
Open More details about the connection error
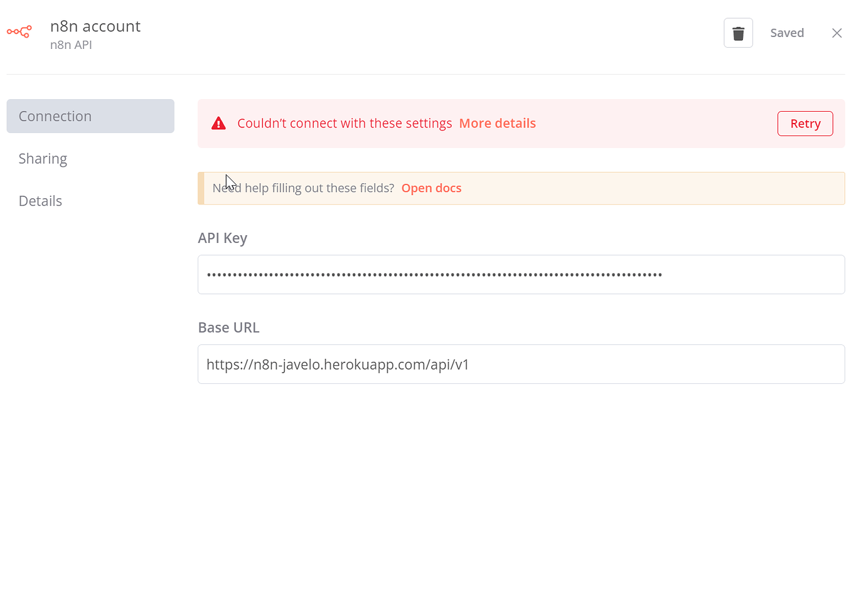[497, 123]
